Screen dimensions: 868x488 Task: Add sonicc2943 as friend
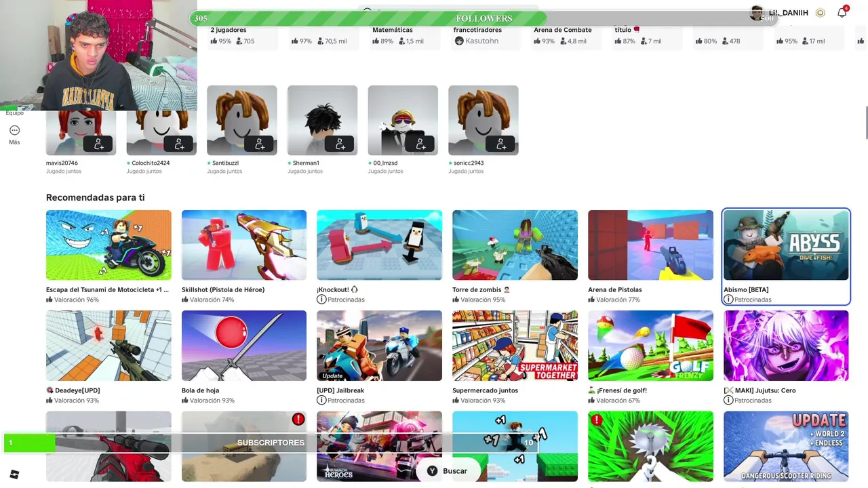pos(501,144)
